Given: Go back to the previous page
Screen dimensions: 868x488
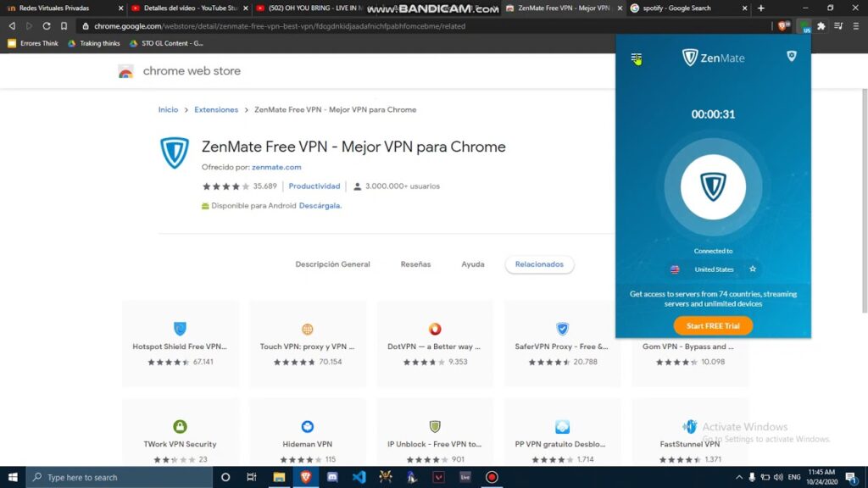Looking at the screenshot, I should click(x=12, y=26).
